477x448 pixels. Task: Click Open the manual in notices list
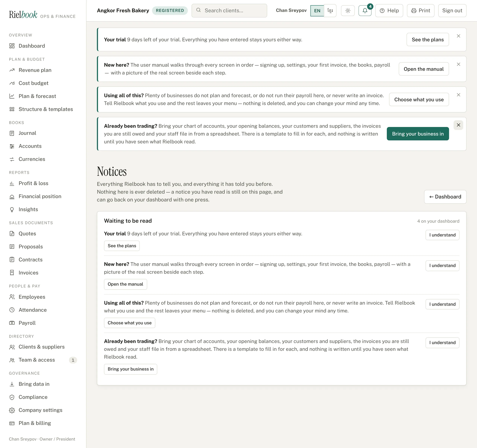125,284
